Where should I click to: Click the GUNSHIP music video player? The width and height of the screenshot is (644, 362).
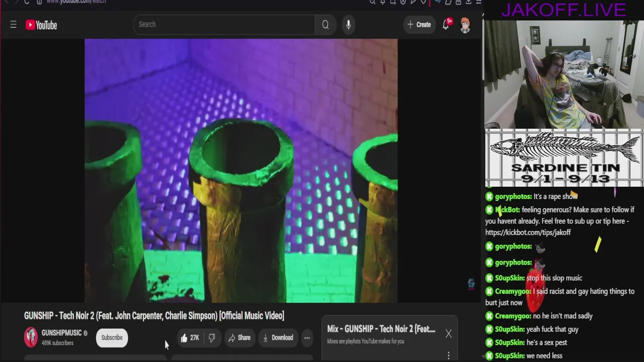(241, 171)
